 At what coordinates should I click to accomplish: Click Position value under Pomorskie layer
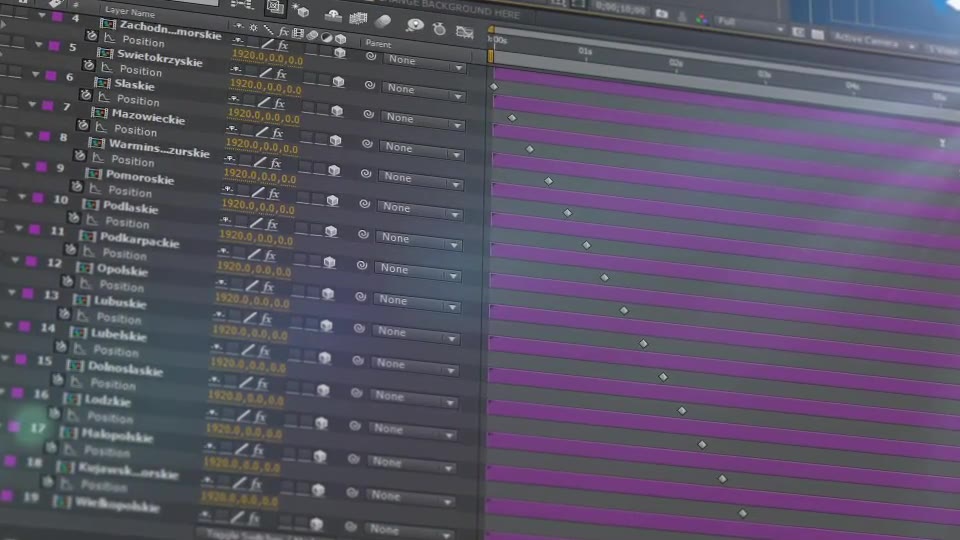258,209
